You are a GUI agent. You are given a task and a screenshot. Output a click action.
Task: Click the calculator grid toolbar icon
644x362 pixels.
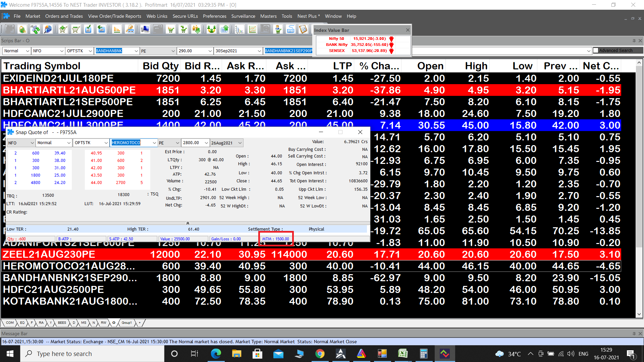point(303,29)
